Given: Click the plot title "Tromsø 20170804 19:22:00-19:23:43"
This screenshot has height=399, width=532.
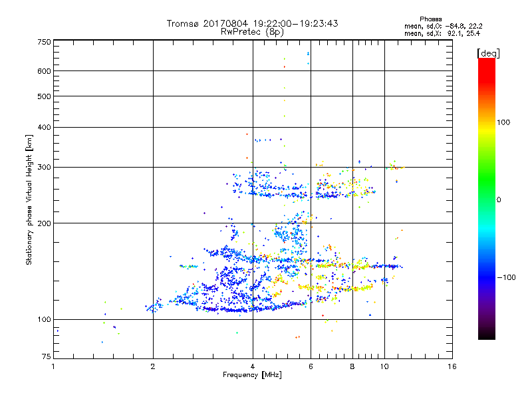Looking at the screenshot, I should point(252,23).
